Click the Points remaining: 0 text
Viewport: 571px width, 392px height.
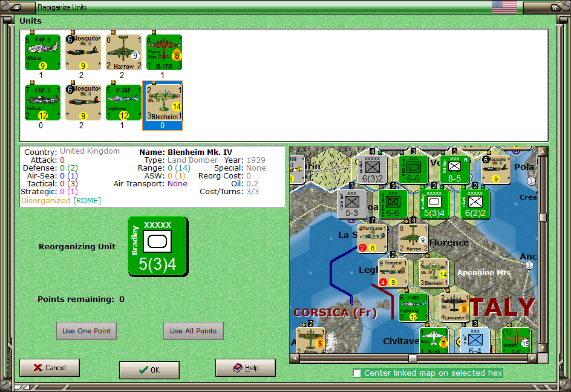(81, 299)
